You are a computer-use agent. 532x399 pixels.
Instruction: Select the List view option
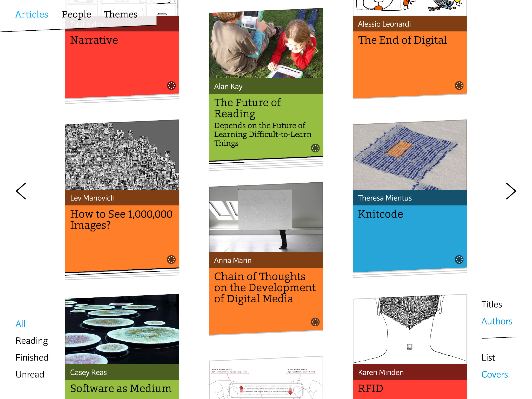(488, 357)
